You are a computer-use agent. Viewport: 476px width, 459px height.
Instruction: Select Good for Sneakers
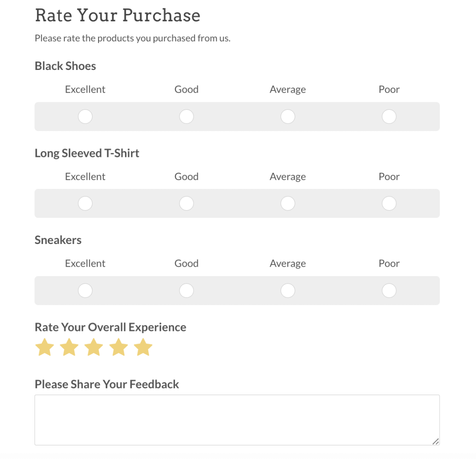tap(186, 291)
